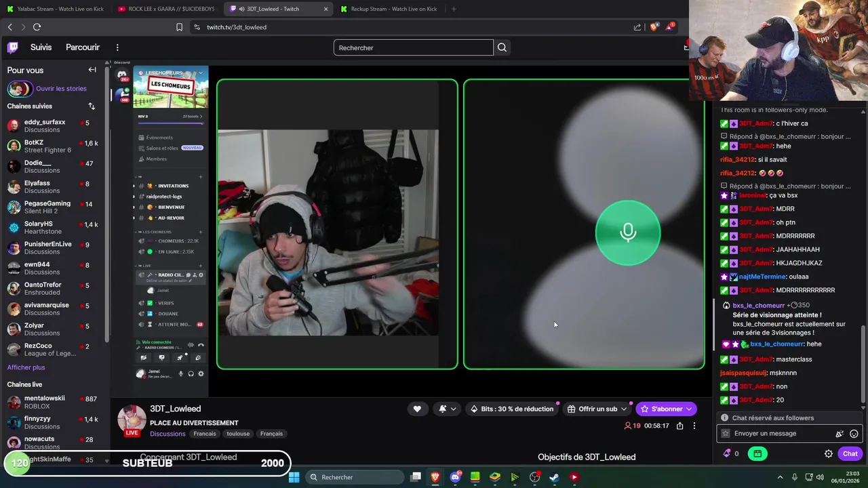Click Afficher plus under followed channels
The image size is (868, 488).
[x=26, y=367]
